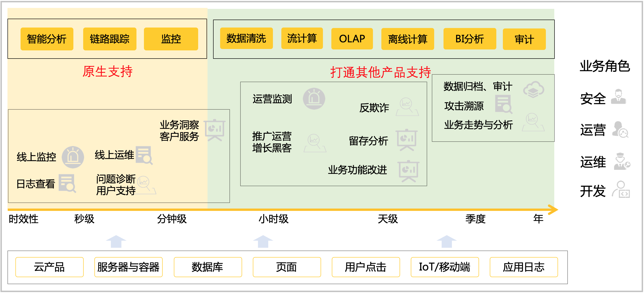
Task: Click the log search icon beside 日志查看
Action: pos(67,183)
